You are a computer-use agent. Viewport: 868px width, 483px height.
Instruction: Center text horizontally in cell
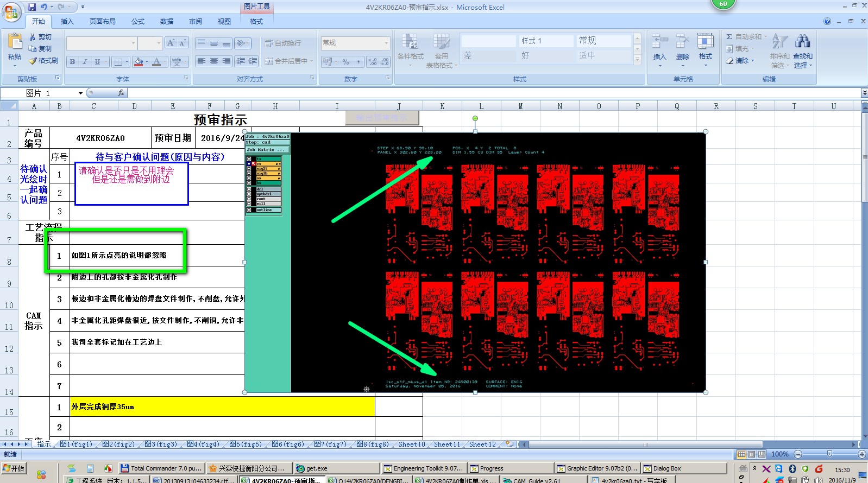click(214, 61)
